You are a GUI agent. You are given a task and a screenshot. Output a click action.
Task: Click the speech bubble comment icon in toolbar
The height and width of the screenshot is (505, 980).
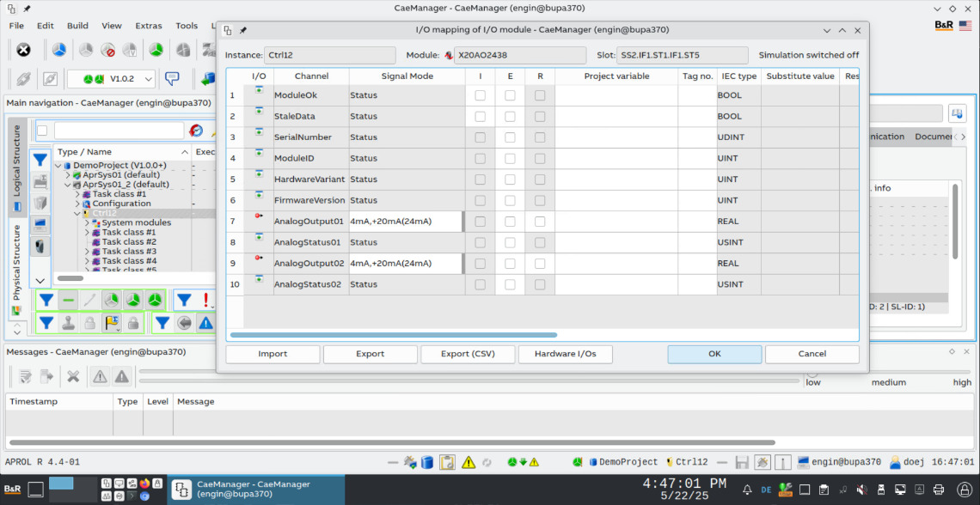[172, 78]
